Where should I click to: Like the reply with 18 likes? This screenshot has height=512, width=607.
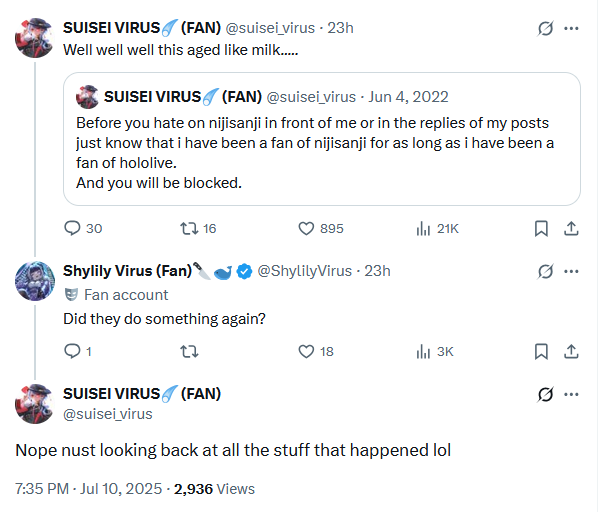click(x=307, y=351)
